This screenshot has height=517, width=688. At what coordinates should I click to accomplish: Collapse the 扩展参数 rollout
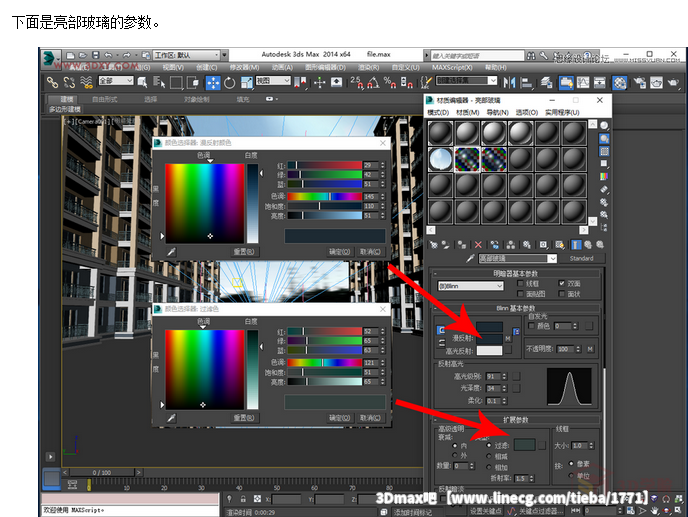(516, 420)
